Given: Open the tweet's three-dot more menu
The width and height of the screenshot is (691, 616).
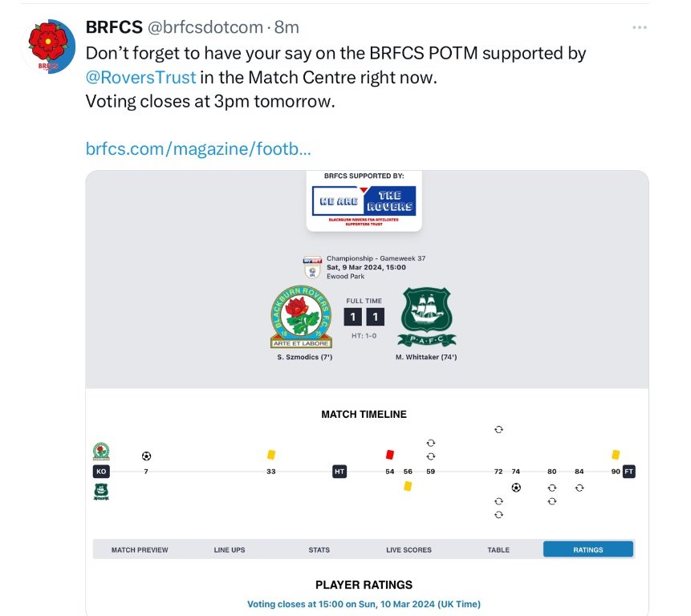Looking at the screenshot, I should [639, 28].
